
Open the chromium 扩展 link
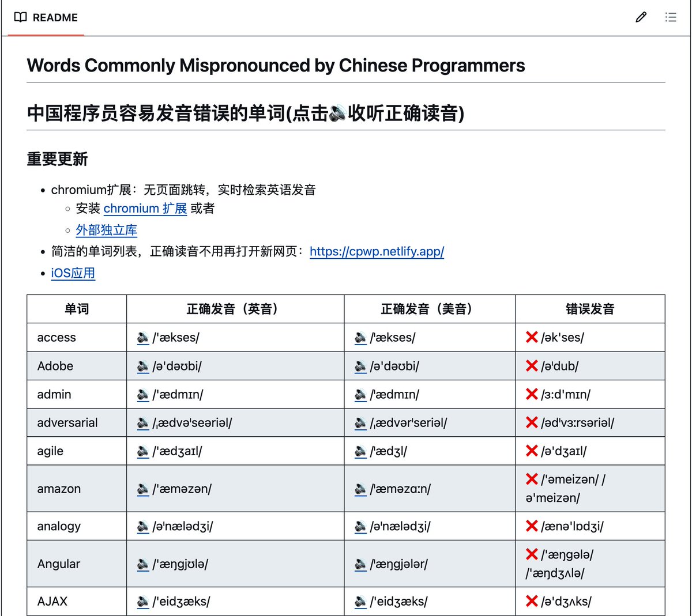click(x=145, y=209)
